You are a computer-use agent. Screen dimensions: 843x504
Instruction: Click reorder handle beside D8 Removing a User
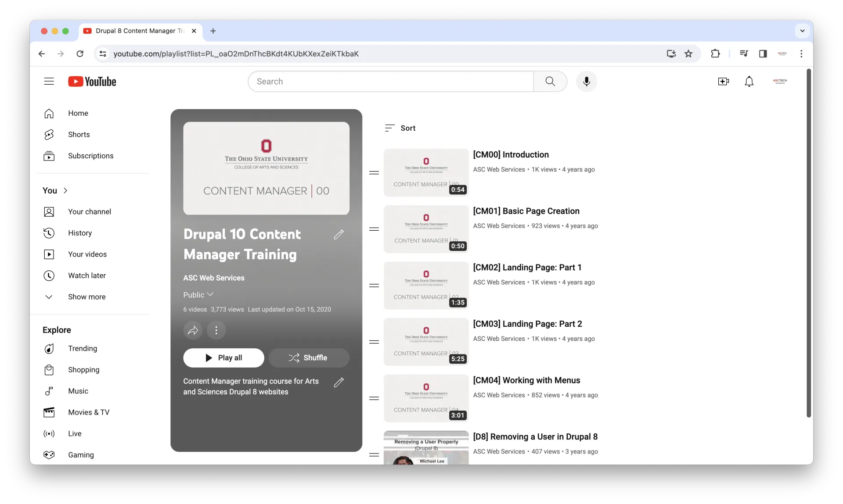click(x=374, y=455)
